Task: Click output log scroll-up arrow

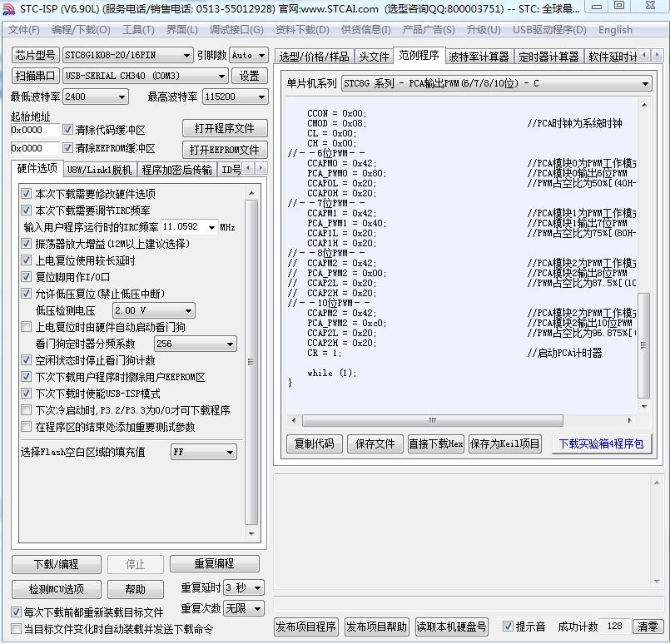Action: [x=657, y=483]
